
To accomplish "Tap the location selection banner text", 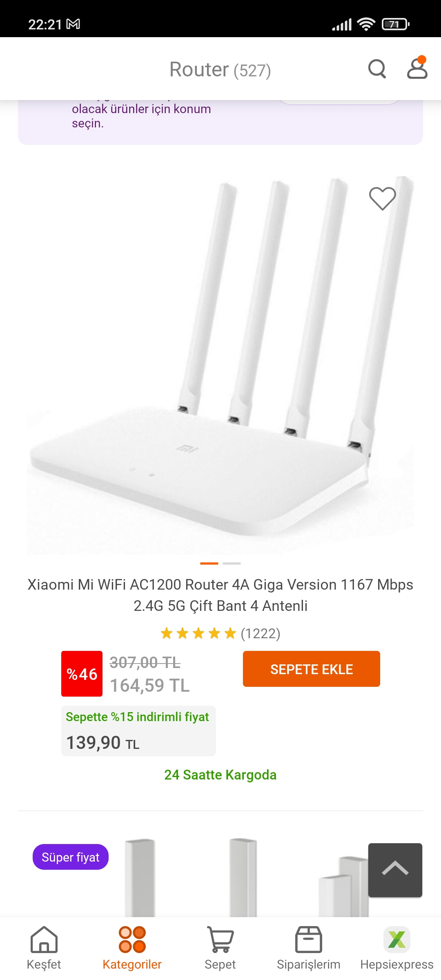I will tap(141, 116).
